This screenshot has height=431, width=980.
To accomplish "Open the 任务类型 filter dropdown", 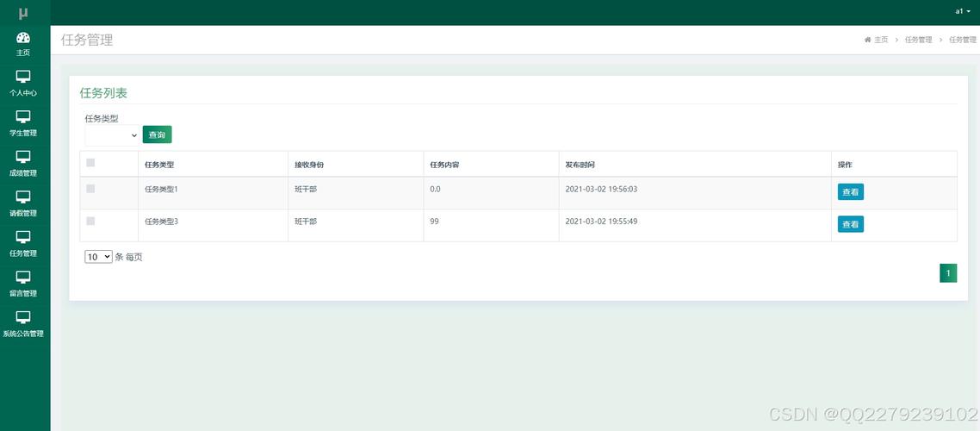I will click(112, 135).
